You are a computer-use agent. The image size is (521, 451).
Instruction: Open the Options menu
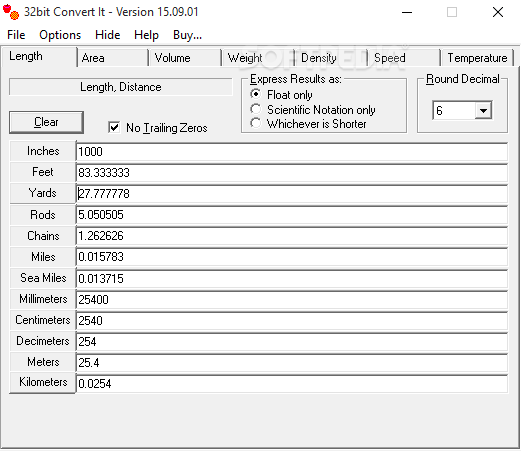[60, 35]
